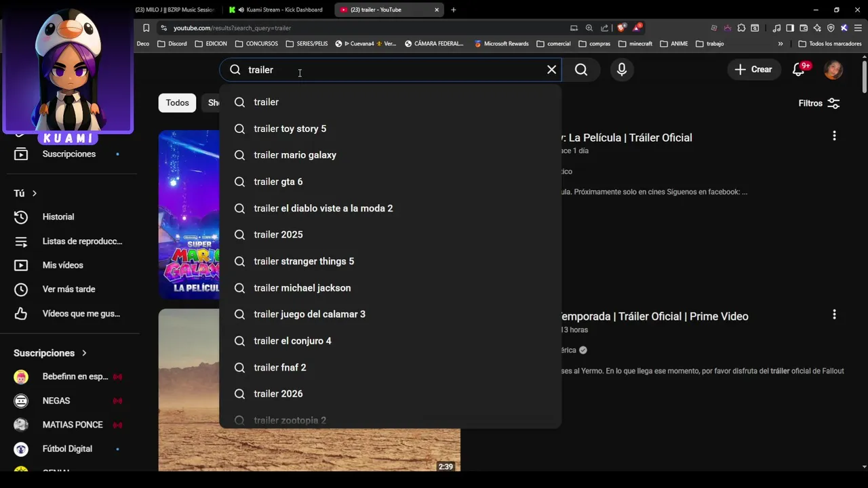Image resolution: width=868 pixels, height=488 pixels.
Task: Choose suggestion 'trailer gta 6'
Action: pyautogui.click(x=390, y=182)
